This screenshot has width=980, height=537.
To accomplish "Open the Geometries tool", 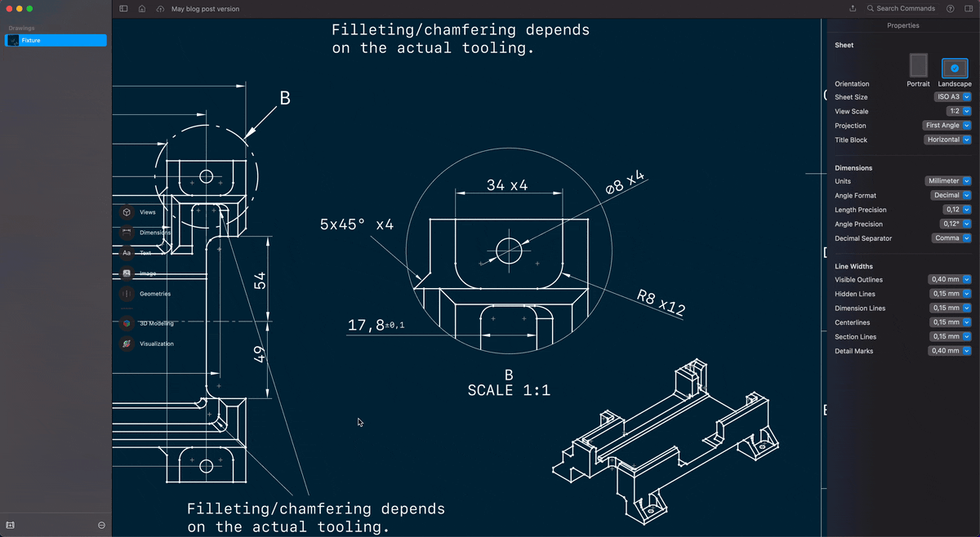I will tap(127, 294).
